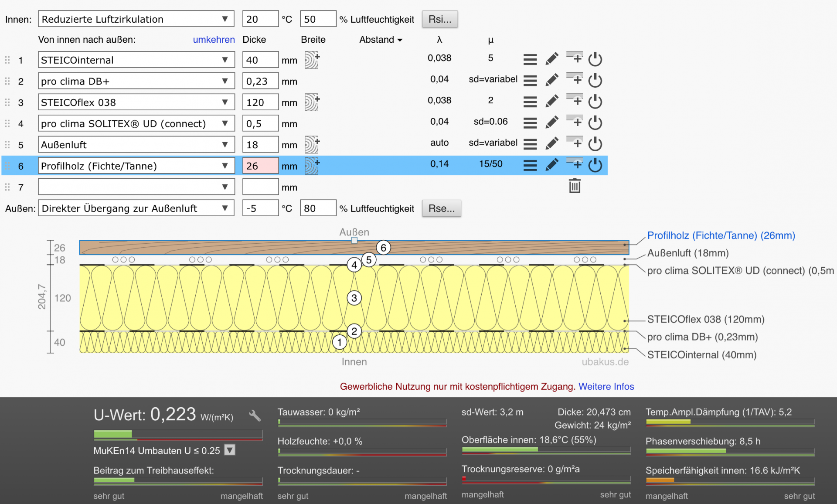This screenshot has width=837, height=504.
Task: Open the Außenluft material dropdown
Action: (136, 145)
